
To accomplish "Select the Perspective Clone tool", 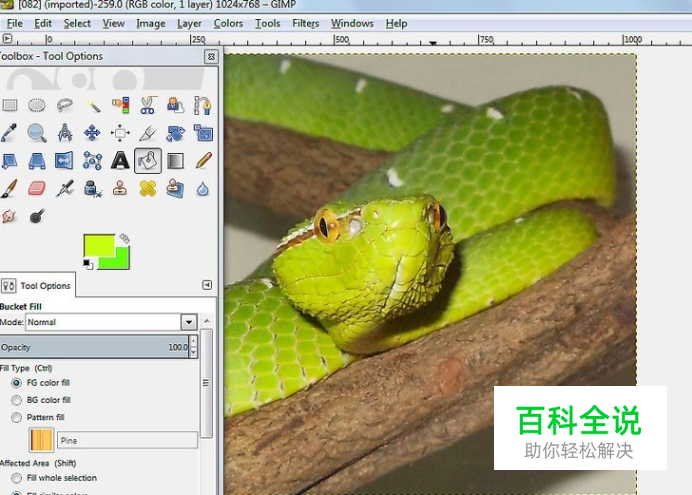I will click(x=175, y=189).
